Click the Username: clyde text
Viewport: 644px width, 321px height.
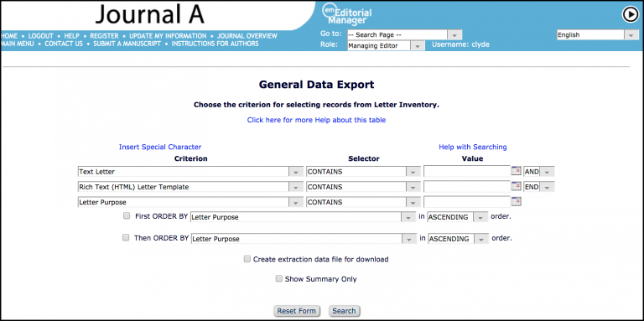(460, 44)
